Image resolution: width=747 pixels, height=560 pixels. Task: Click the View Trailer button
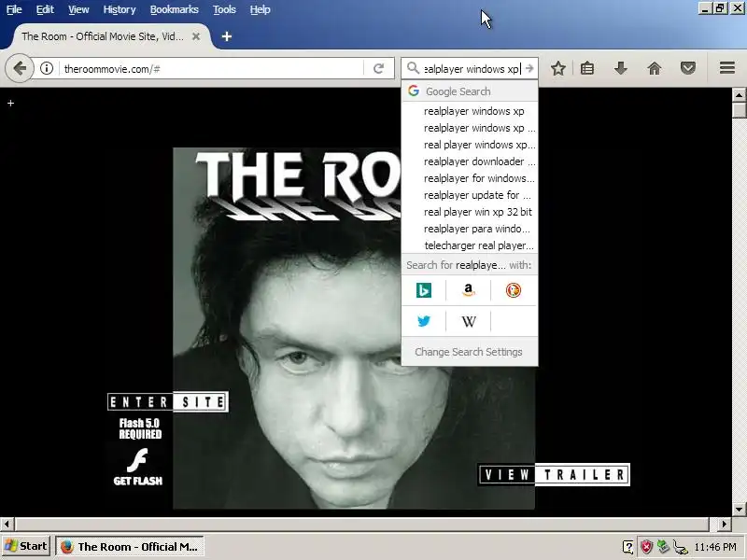pyautogui.click(x=554, y=474)
